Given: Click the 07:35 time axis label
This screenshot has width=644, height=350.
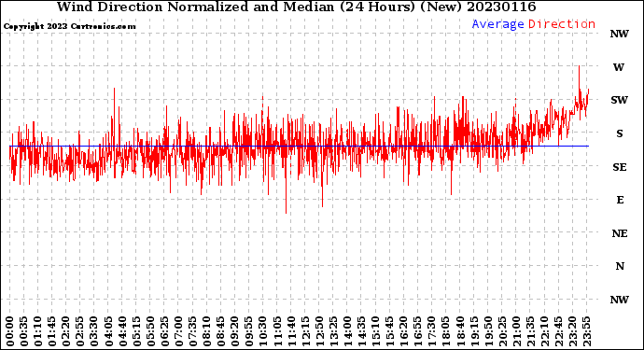Looking at the screenshot, I should pos(192,332).
